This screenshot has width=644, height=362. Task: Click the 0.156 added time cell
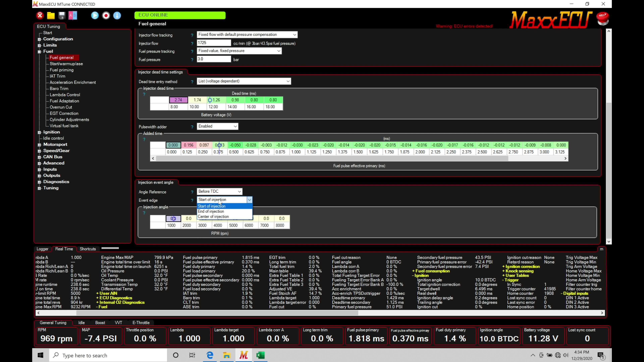(189, 145)
